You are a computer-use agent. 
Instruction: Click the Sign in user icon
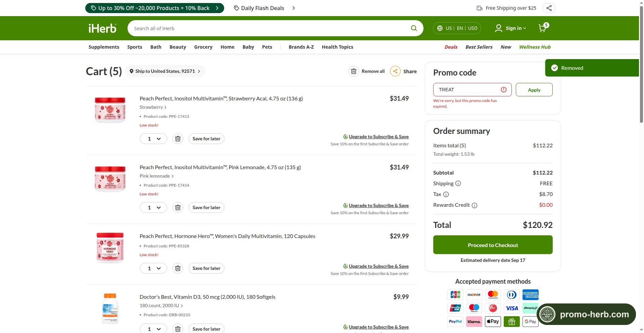498,28
